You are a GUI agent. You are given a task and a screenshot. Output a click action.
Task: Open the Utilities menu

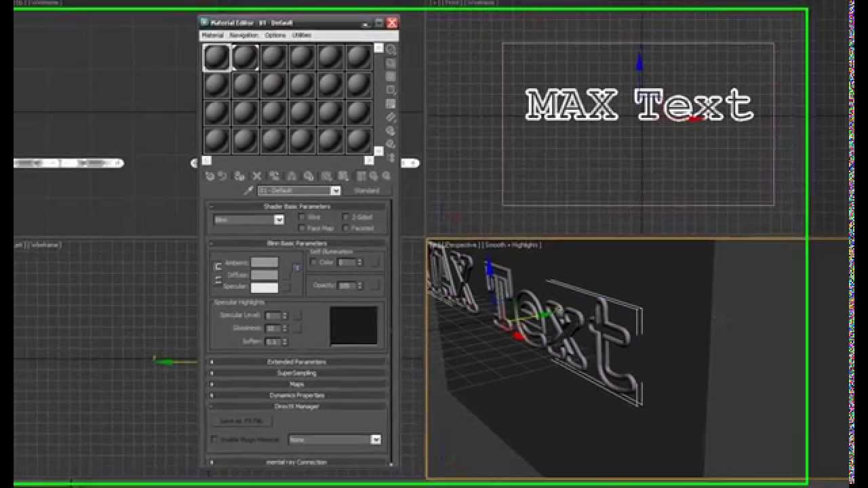click(302, 35)
